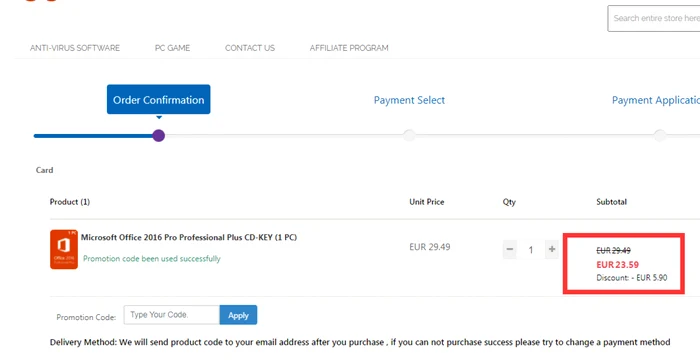Screen dimensions: 700x361
Task: Click the Payment Select progress dot
Action: coord(409,136)
